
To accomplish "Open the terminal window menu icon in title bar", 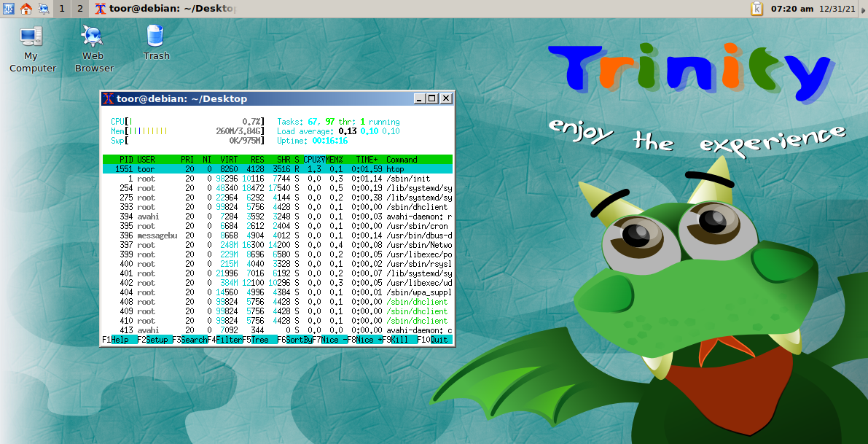I will tap(109, 98).
